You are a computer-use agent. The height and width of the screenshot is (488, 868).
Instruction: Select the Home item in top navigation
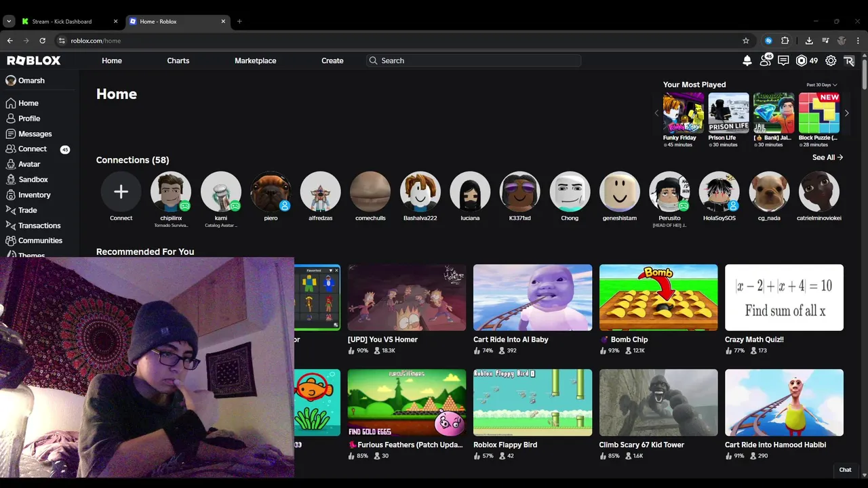pyautogui.click(x=112, y=60)
